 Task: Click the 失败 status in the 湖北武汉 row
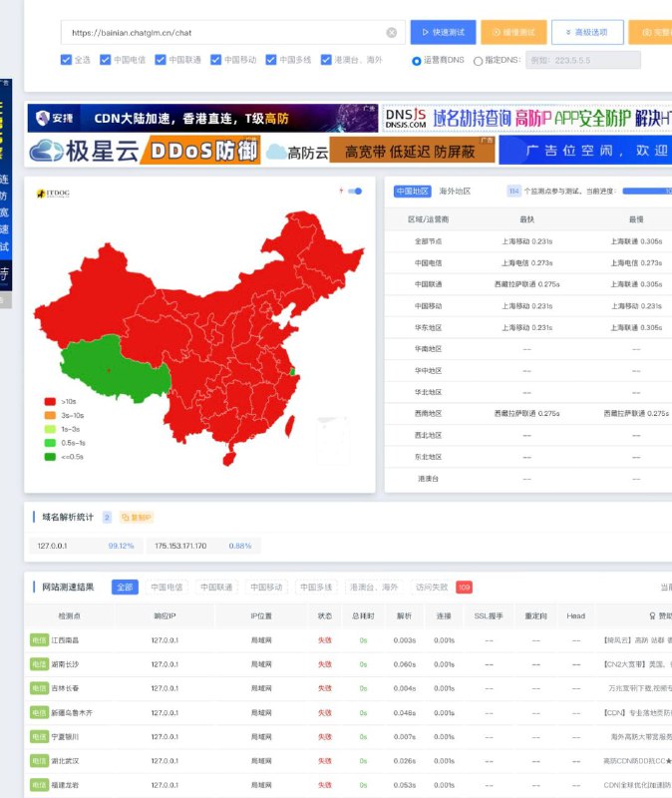(325, 761)
